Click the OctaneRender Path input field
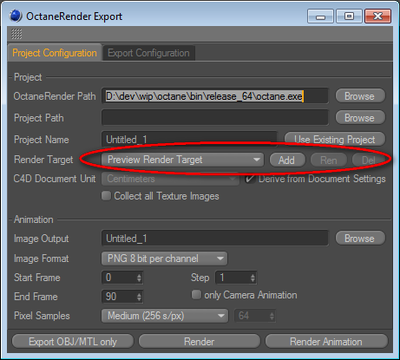This screenshot has height=360, width=400. pos(215,96)
